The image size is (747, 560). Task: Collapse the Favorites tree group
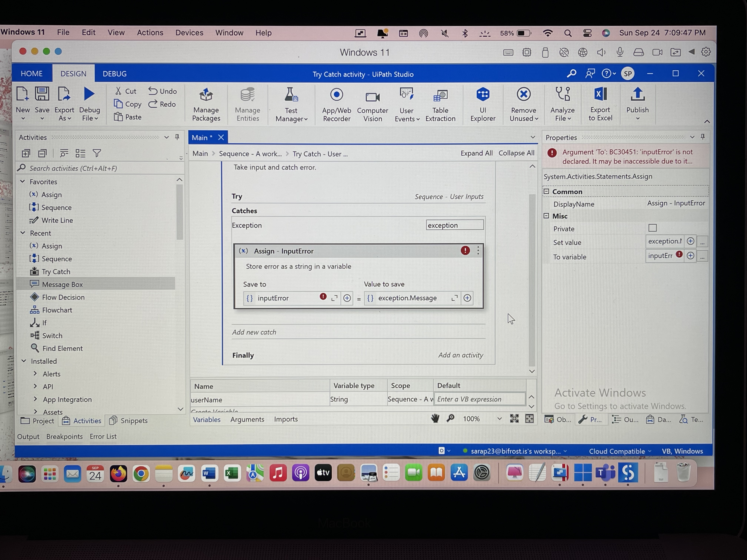pyautogui.click(x=23, y=181)
